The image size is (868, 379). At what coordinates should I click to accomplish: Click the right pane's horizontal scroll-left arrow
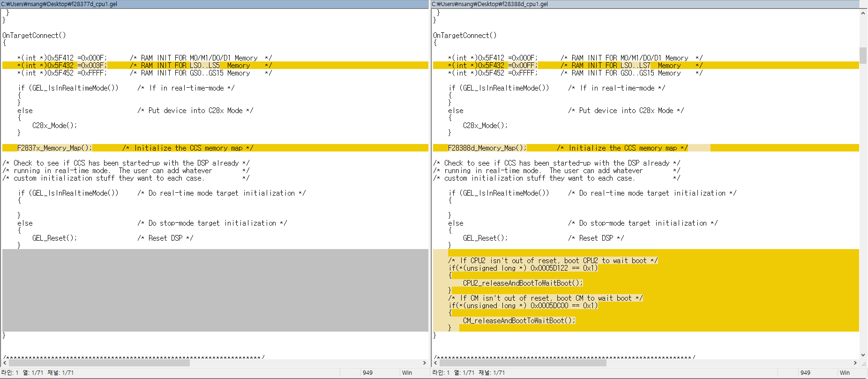[x=436, y=363]
